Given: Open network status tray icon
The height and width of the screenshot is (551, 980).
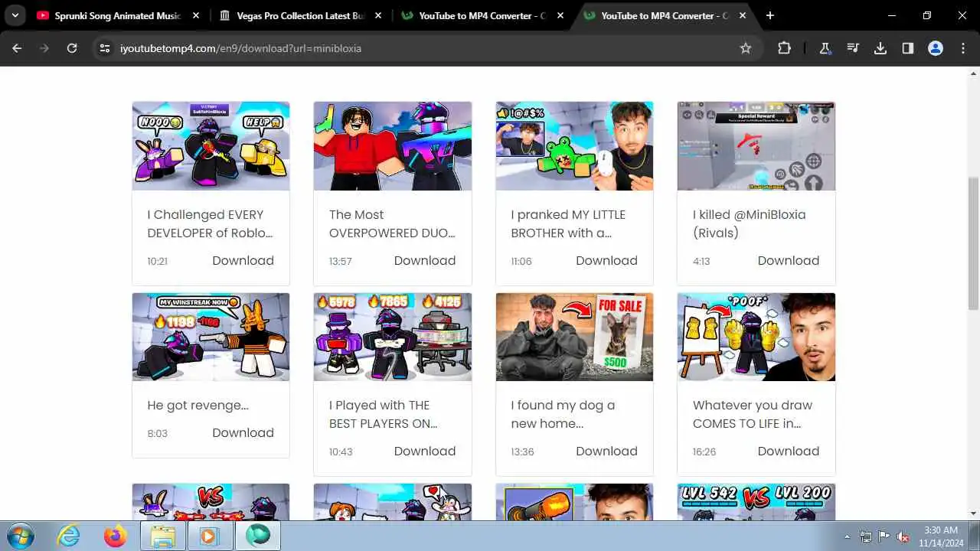Looking at the screenshot, I should (866, 536).
